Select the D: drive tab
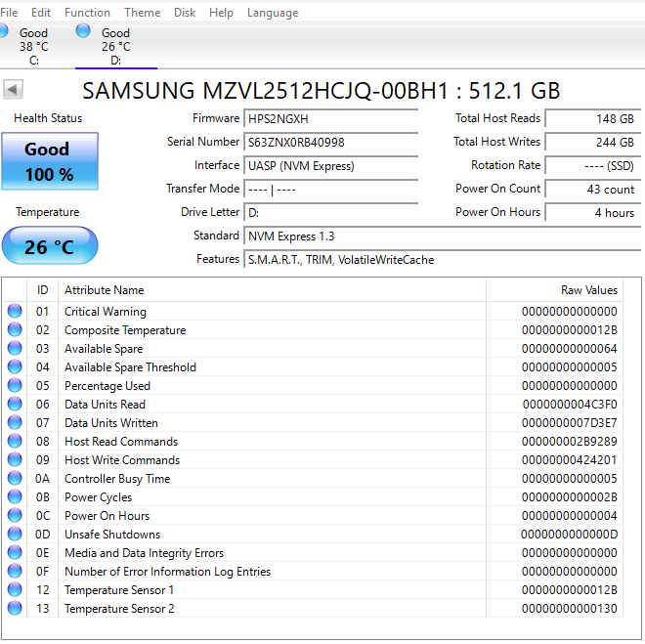Image resolution: width=645 pixels, height=644 pixels. (116, 46)
